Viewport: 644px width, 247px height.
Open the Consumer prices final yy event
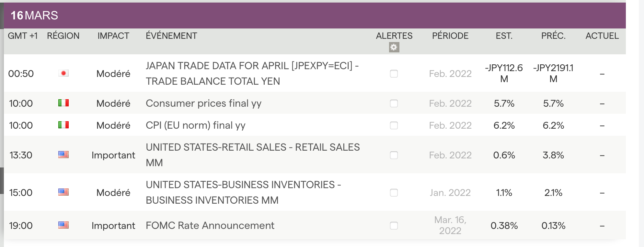click(x=203, y=103)
